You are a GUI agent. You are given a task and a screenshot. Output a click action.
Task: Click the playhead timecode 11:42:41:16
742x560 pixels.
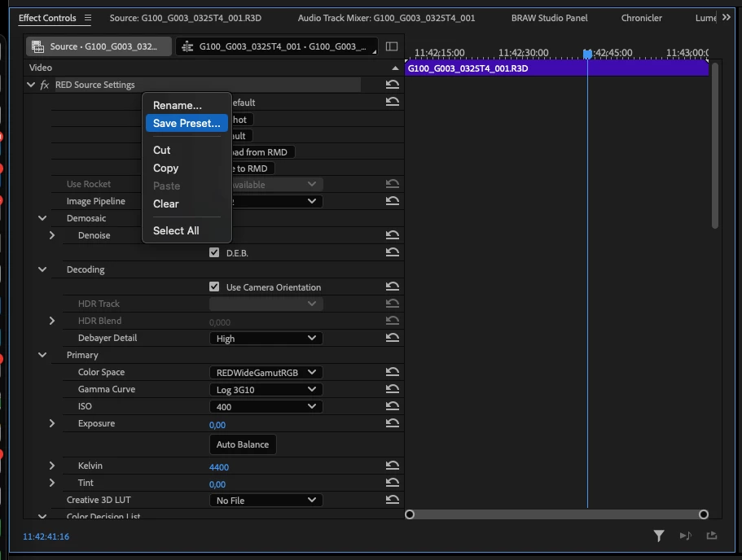46,536
